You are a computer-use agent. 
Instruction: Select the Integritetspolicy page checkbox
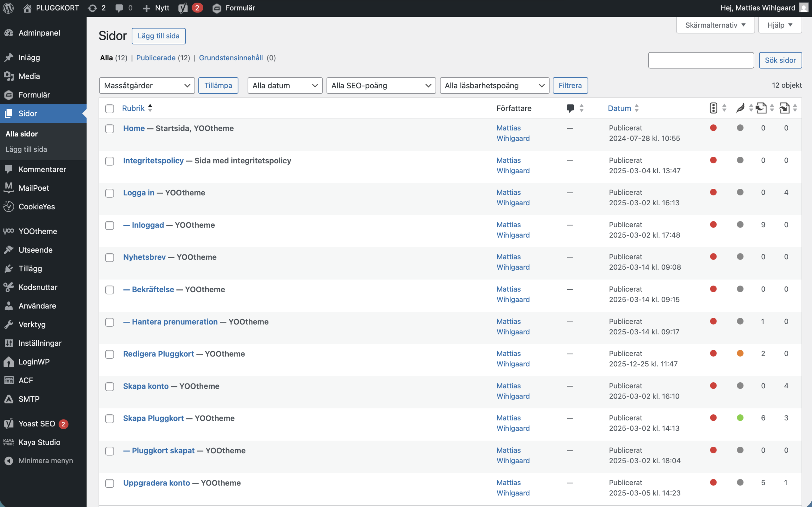point(109,161)
